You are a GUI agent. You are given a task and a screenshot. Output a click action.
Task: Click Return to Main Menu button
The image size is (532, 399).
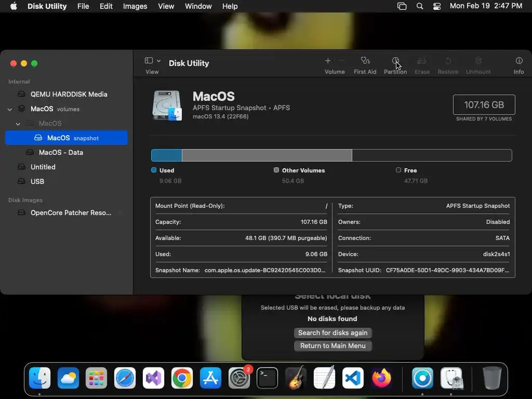(x=333, y=345)
